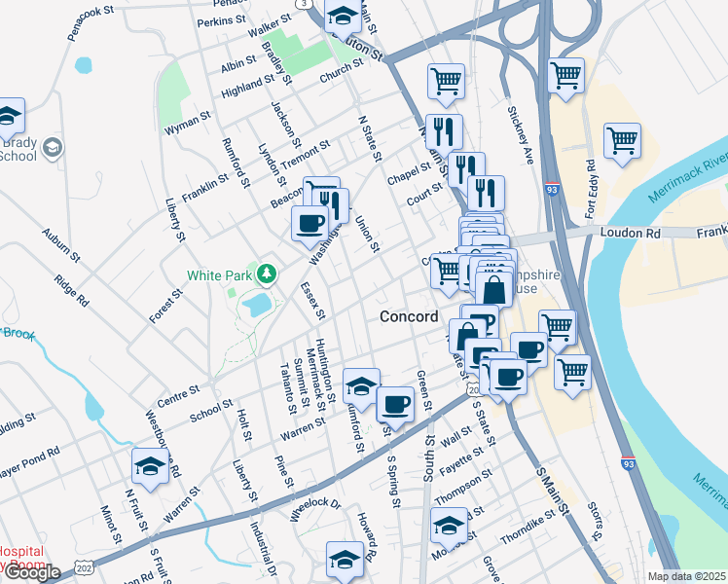Click the Google logo link
This screenshot has width=728, height=584.
(32, 572)
